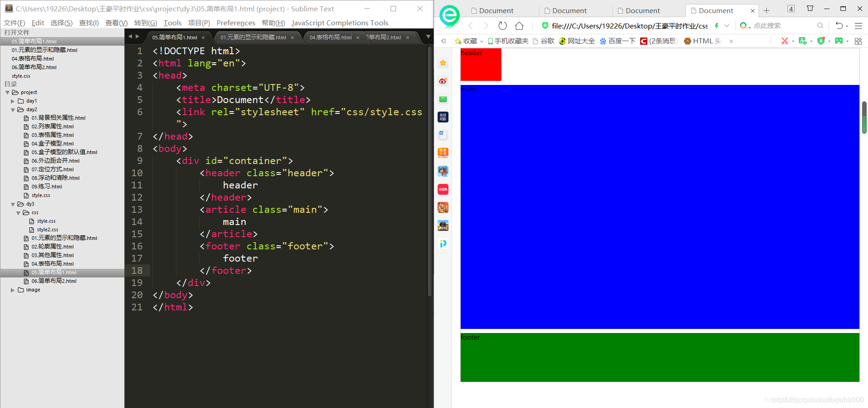Open the Sublime tab list dropdown arrow
Image resolution: width=868 pixels, height=408 pixels.
point(428,37)
